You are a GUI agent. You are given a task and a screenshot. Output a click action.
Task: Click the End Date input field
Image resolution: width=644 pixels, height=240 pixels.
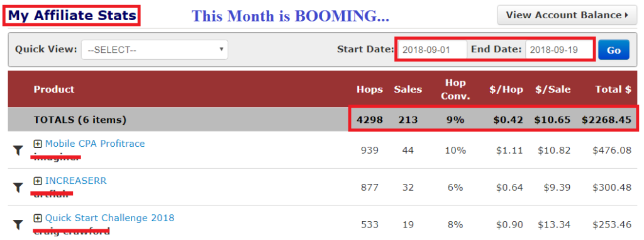[x=558, y=50]
